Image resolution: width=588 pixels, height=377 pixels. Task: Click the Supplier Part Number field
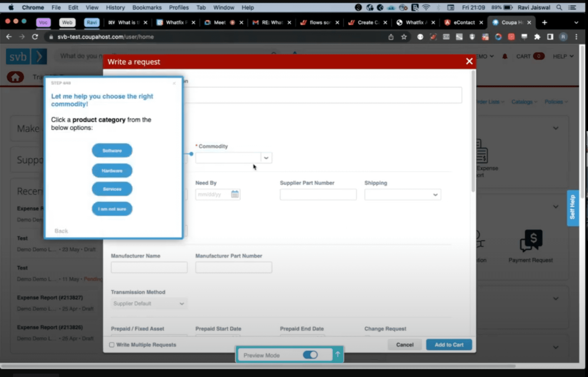pos(318,195)
